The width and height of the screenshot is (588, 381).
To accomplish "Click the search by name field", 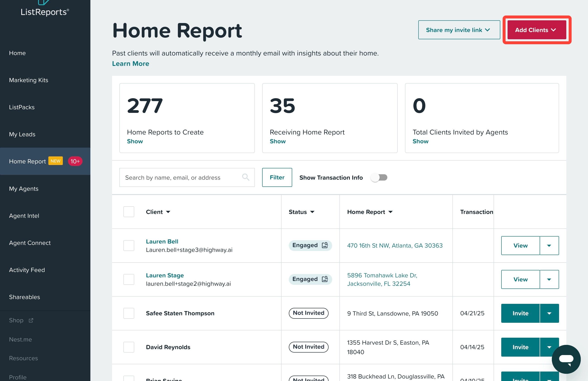I will click(187, 177).
